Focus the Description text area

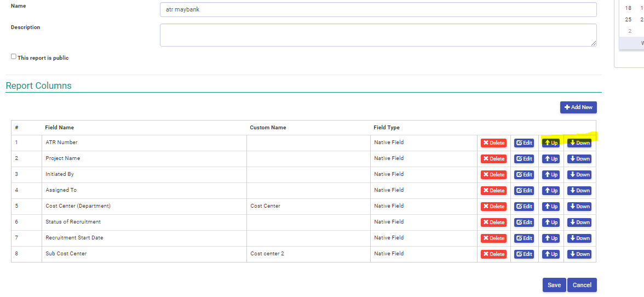[x=378, y=35]
